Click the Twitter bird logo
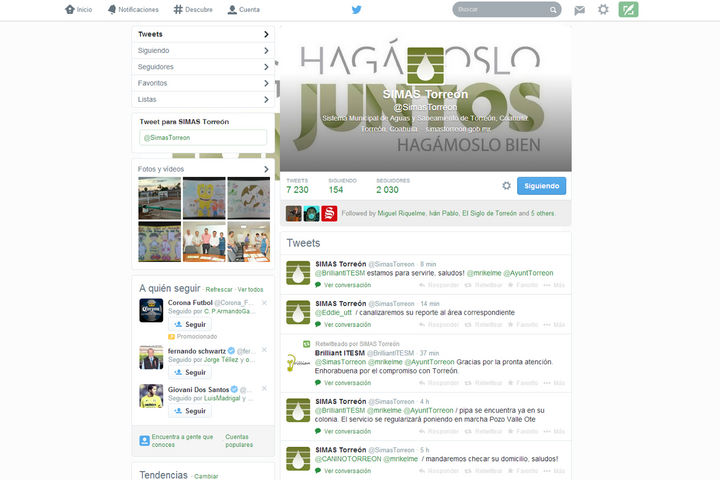Image resolution: width=720 pixels, height=480 pixels. 356,9
